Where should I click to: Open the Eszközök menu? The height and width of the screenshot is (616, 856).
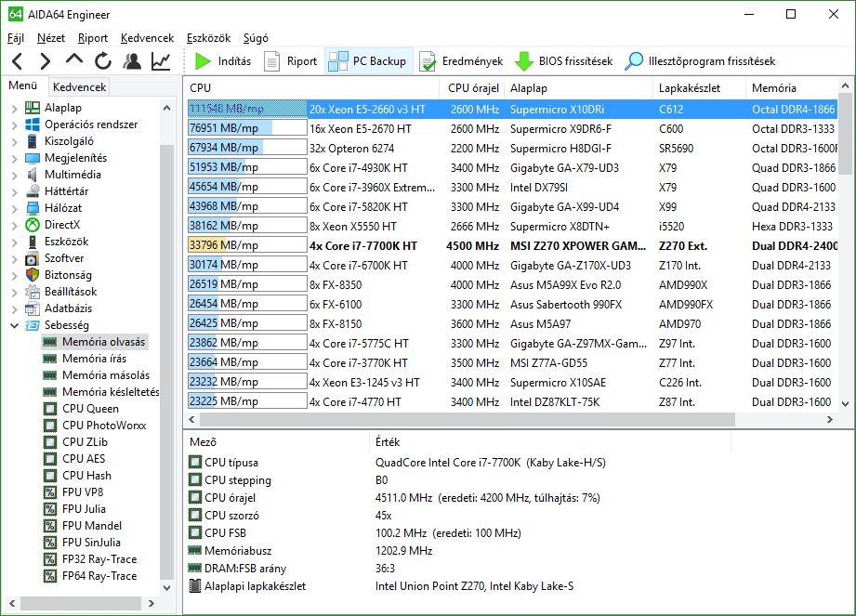208,38
